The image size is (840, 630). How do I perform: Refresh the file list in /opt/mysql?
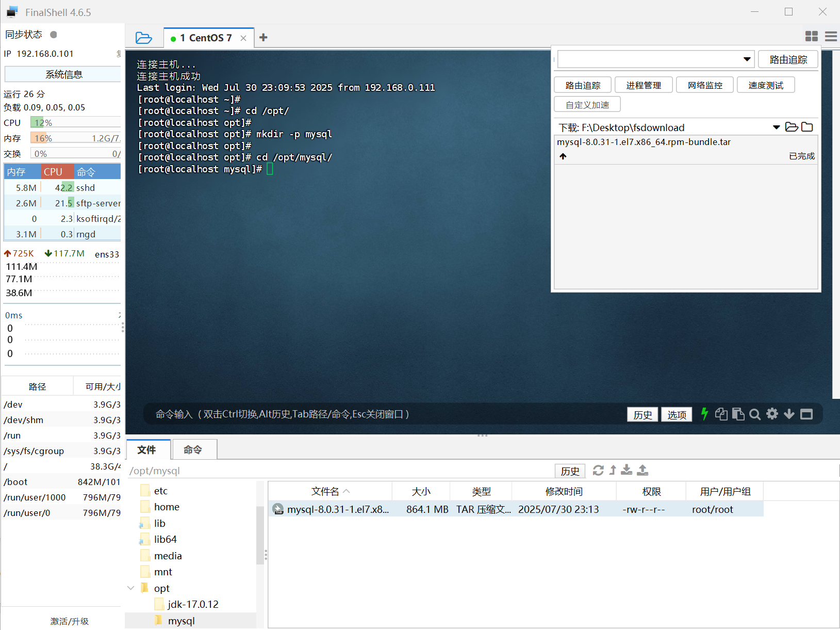pos(598,470)
